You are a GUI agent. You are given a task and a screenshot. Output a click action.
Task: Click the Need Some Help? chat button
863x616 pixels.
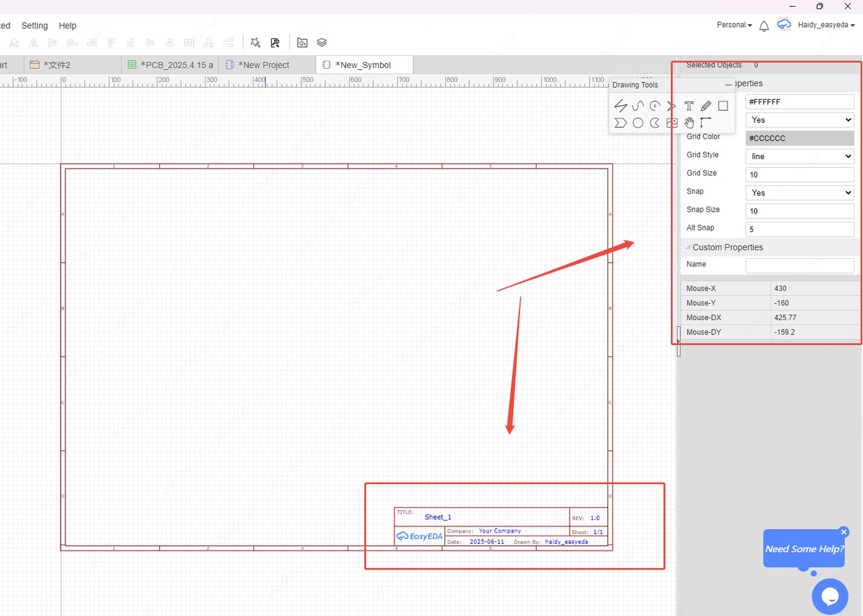tap(804, 549)
